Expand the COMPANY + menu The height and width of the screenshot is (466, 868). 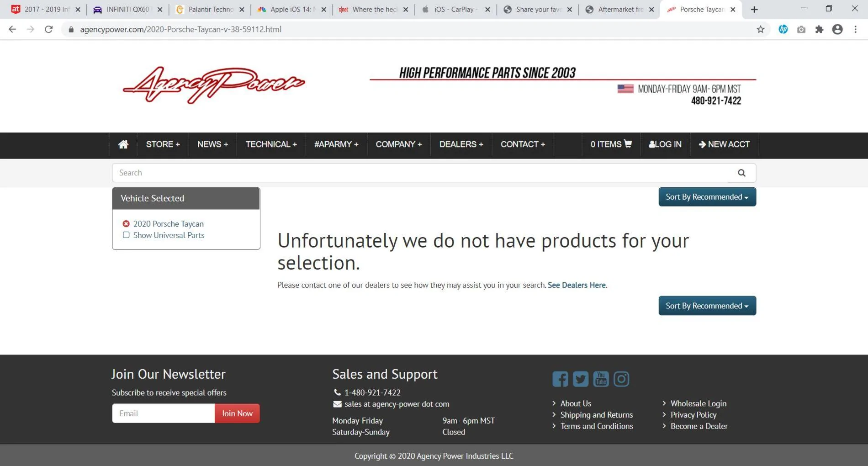[x=399, y=144]
